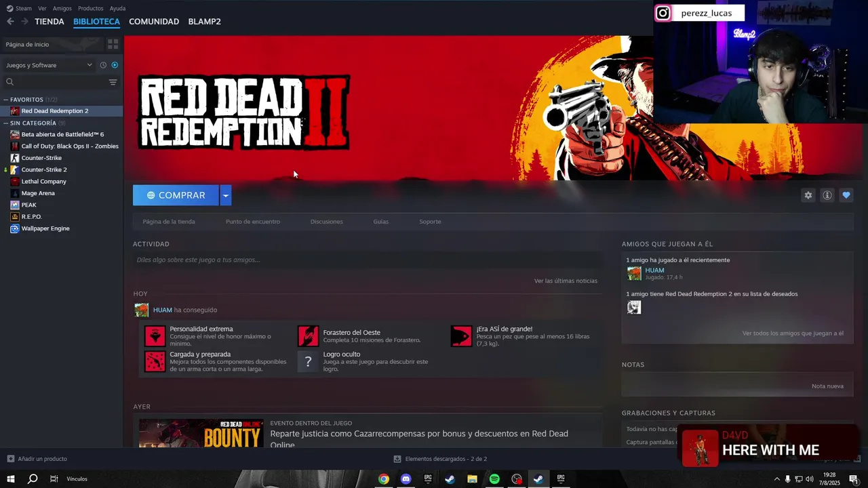Open the Steam menu

(x=20, y=8)
